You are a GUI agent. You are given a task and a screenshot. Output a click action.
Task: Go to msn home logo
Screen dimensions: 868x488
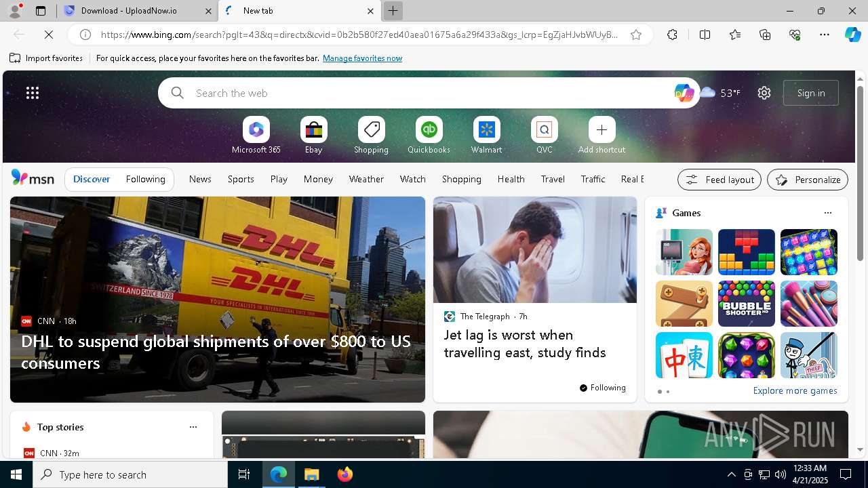(33, 178)
